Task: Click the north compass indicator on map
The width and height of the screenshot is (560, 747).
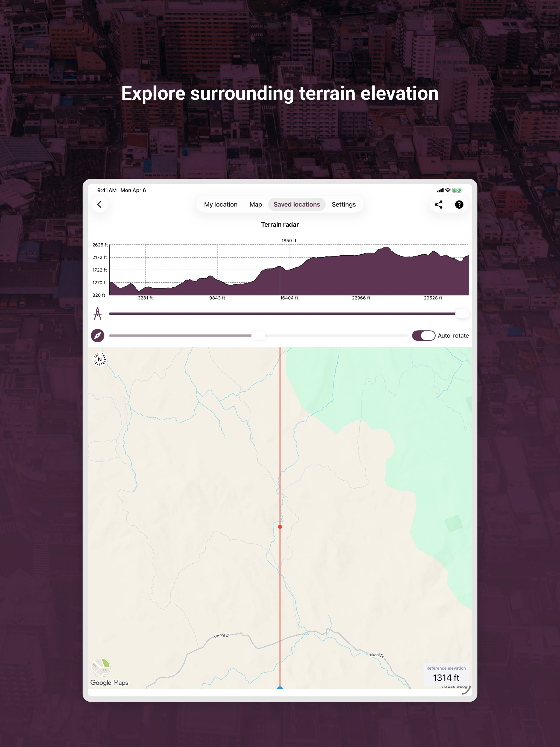Action: pos(100,359)
